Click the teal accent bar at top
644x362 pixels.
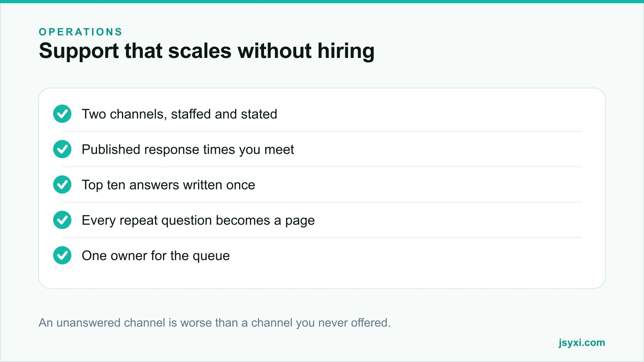(322, 2)
